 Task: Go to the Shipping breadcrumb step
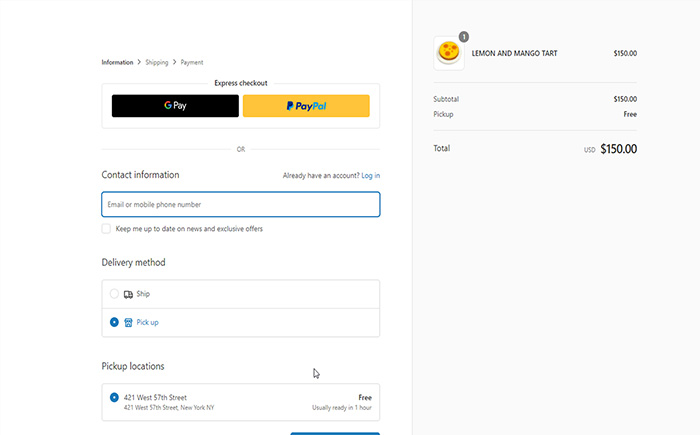(x=157, y=62)
